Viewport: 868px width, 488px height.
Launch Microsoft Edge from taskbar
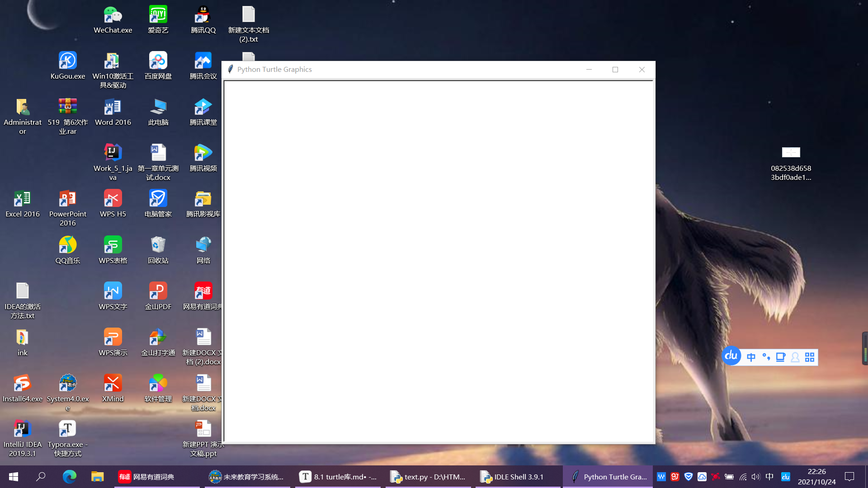(69, 477)
